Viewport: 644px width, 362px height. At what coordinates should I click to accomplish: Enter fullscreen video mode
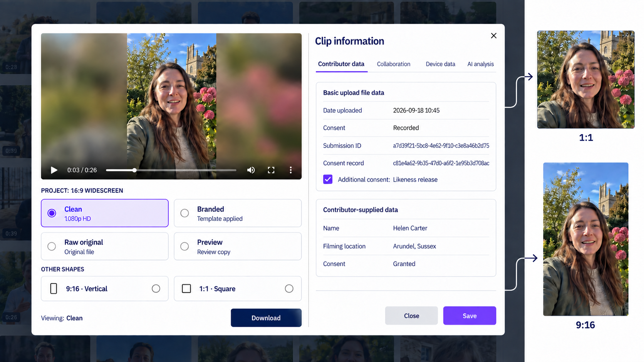[x=271, y=170]
